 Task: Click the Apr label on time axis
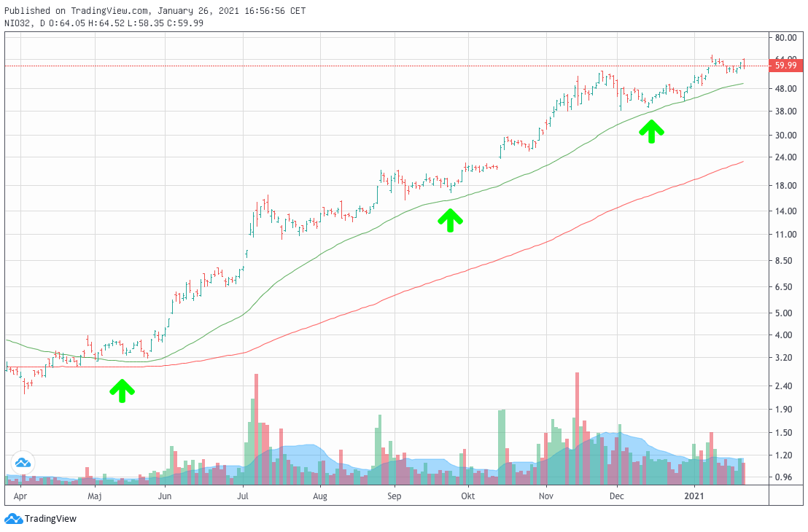(20, 496)
